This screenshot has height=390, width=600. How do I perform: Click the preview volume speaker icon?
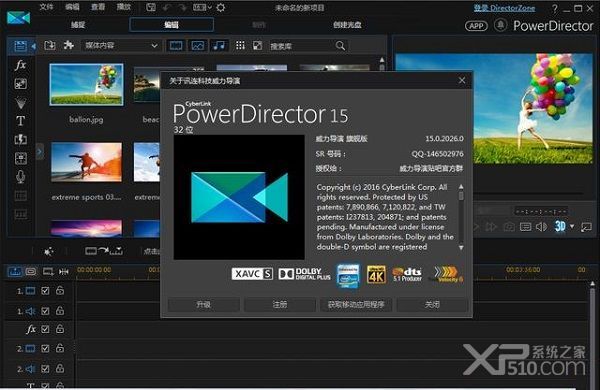tap(541, 227)
